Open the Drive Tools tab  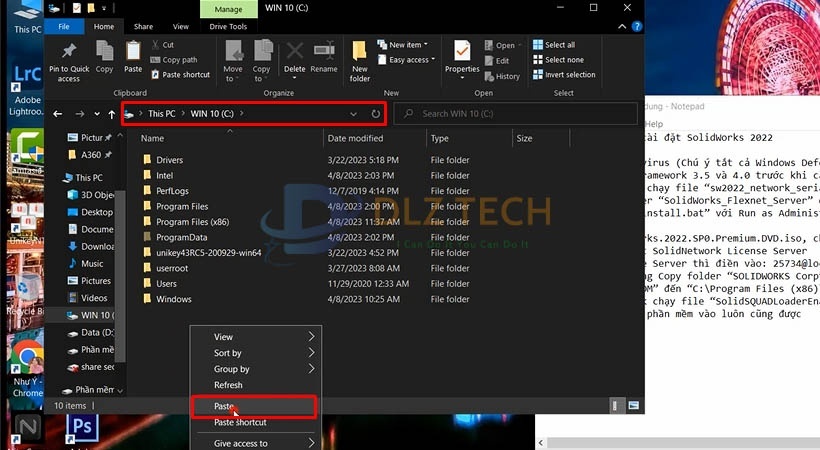pyautogui.click(x=228, y=26)
